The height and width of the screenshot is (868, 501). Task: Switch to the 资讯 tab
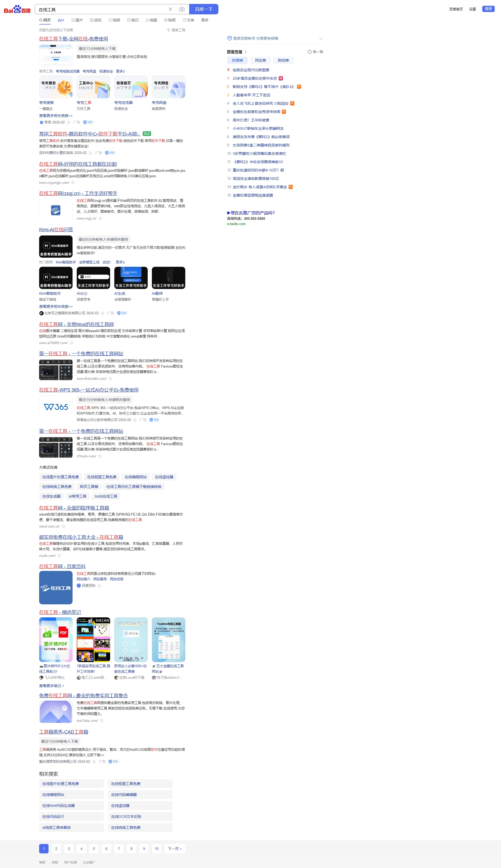pyautogui.click(x=96, y=20)
